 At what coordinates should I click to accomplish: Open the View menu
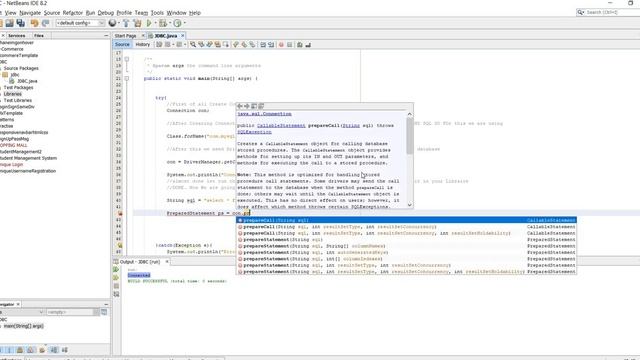pos(11,13)
